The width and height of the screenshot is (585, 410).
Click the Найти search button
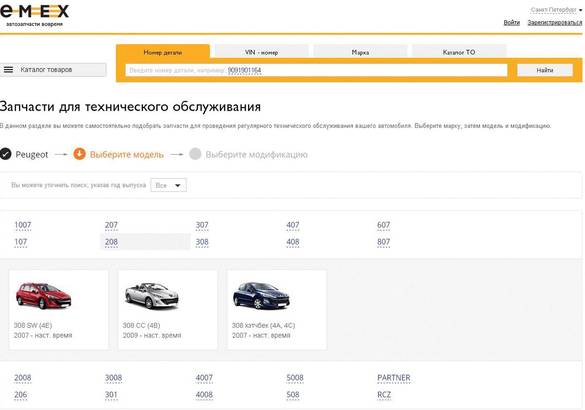point(545,70)
